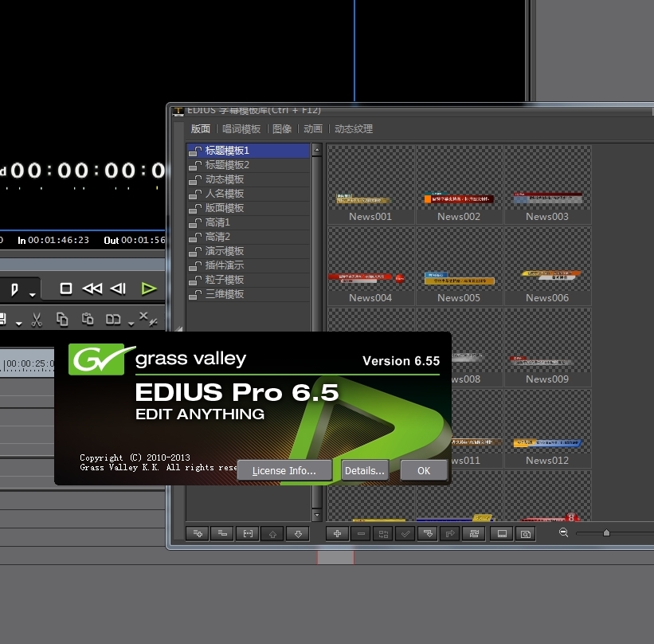Click apply checkmark icon
The width and height of the screenshot is (654, 644).
point(405,533)
